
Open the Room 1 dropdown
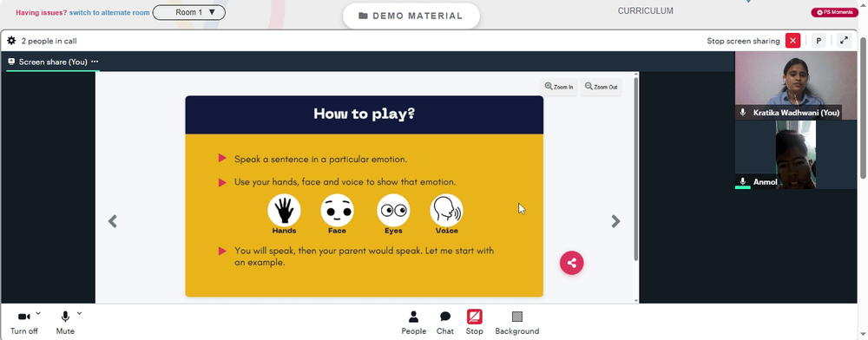(x=188, y=12)
